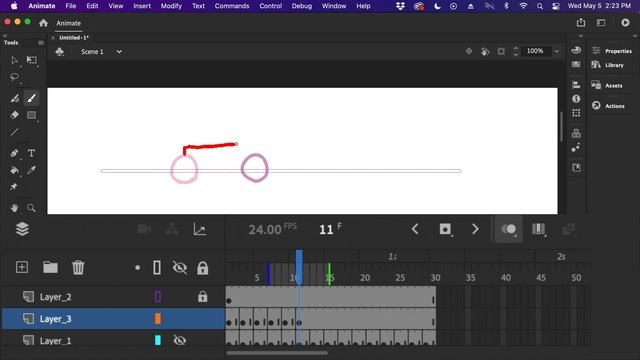Image resolution: width=640 pixels, height=360 pixels.
Task: Select the Selection arrow tool
Action: (14, 60)
